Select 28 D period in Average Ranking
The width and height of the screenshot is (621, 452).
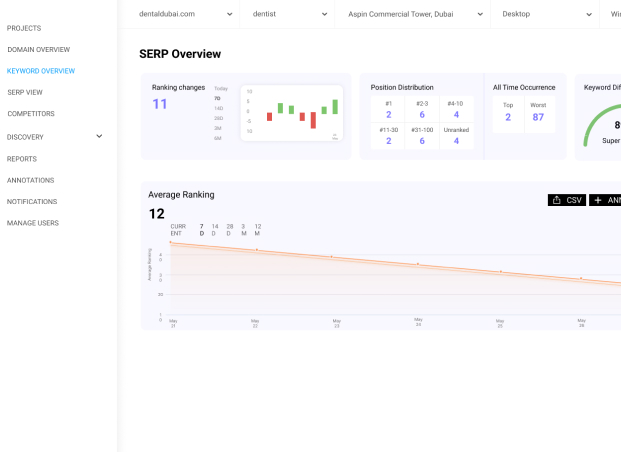[x=229, y=230]
